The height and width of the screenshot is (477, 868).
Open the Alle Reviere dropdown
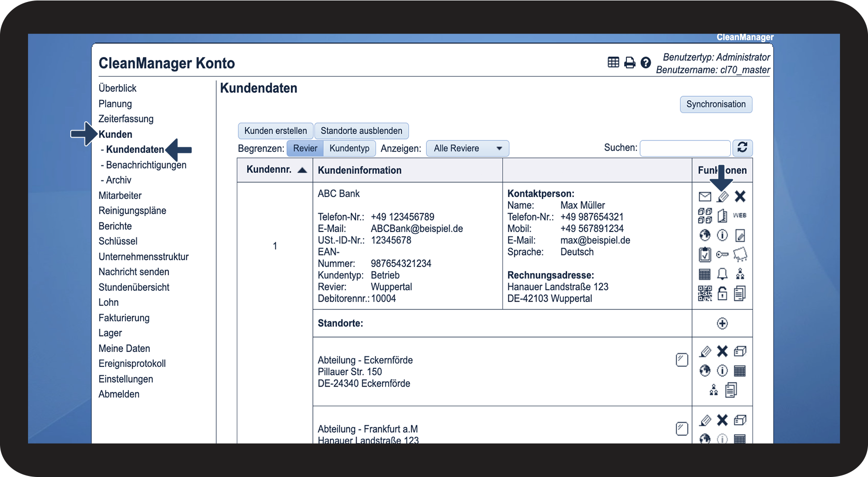467,148
